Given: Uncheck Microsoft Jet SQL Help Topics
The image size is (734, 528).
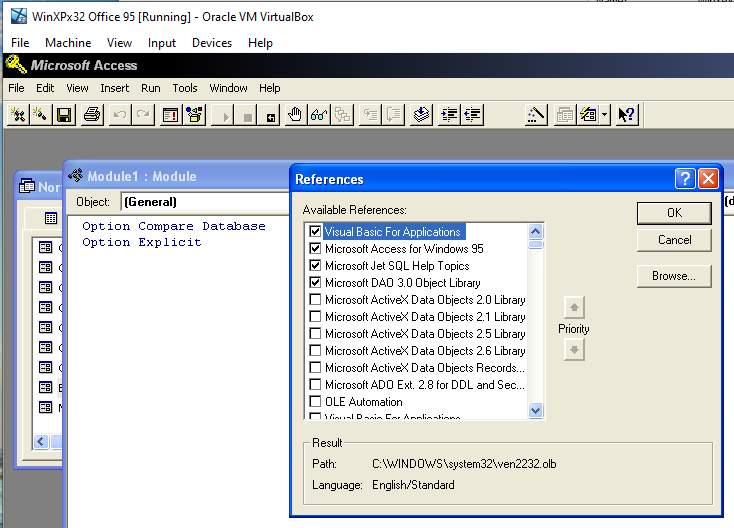Looking at the screenshot, I should click(x=315, y=266).
